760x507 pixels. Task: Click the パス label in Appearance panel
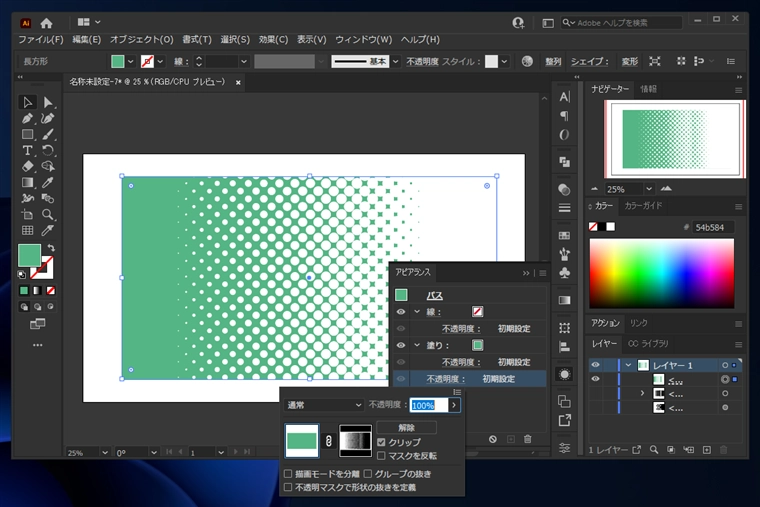click(x=435, y=295)
